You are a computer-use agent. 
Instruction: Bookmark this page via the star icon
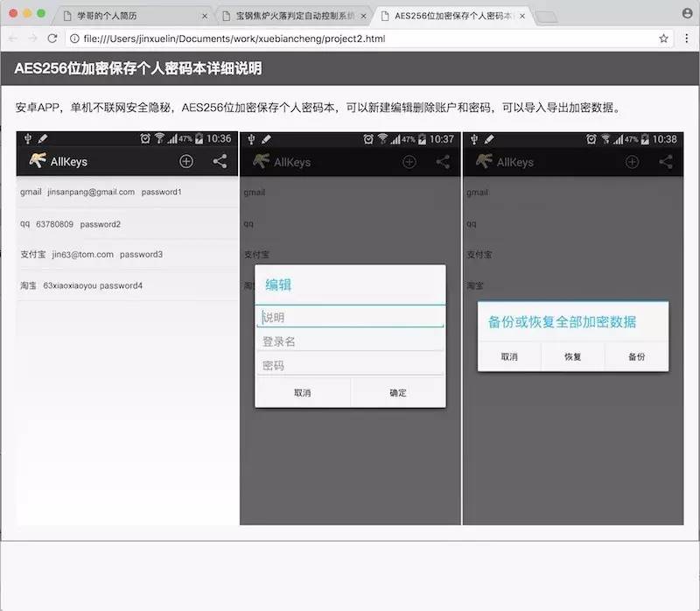click(664, 39)
